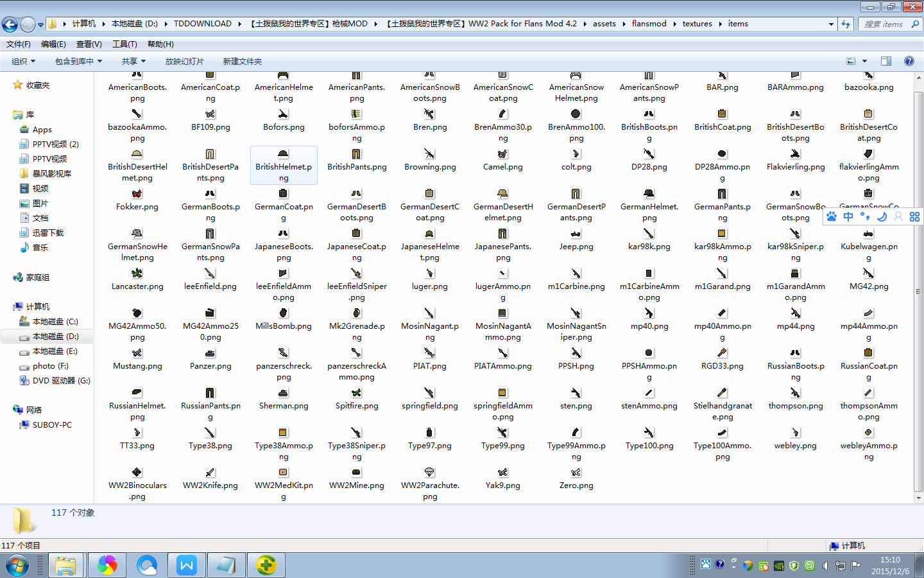Click the search items input field
924x578 pixels.
click(883, 24)
